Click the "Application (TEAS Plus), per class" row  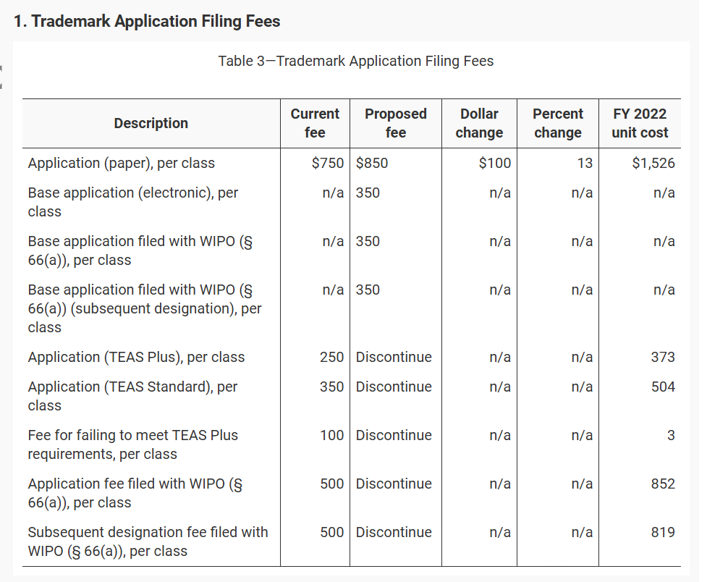[x=136, y=357]
